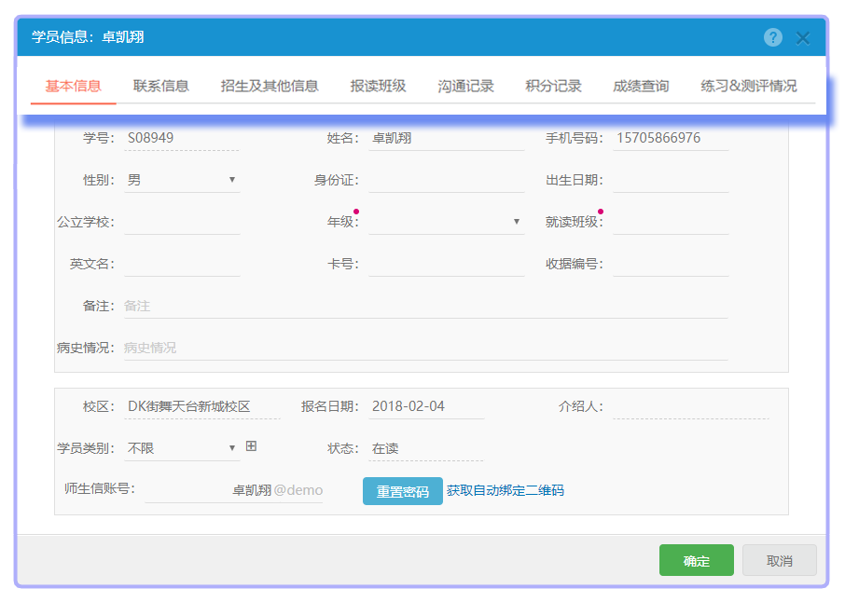Click the 取消 button

779,560
